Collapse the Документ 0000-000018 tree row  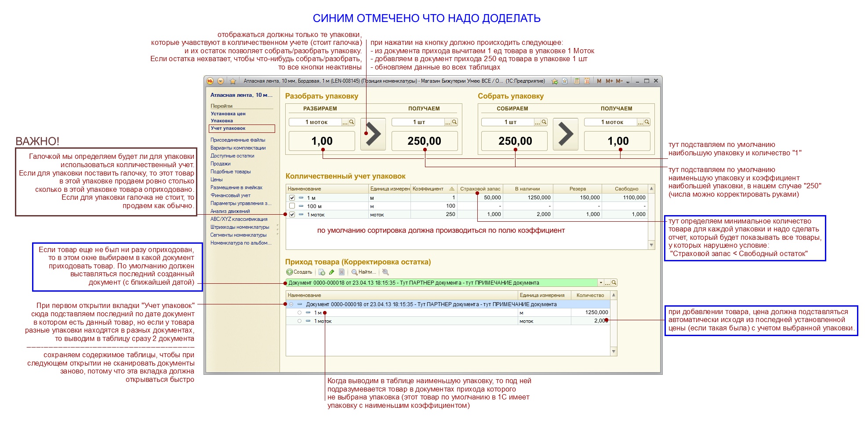(291, 304)
